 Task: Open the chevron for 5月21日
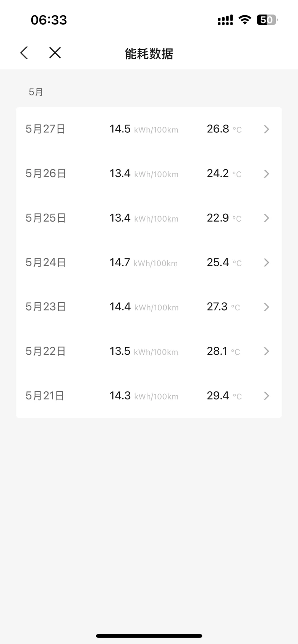pyautogui.click(x=267, y=396)
